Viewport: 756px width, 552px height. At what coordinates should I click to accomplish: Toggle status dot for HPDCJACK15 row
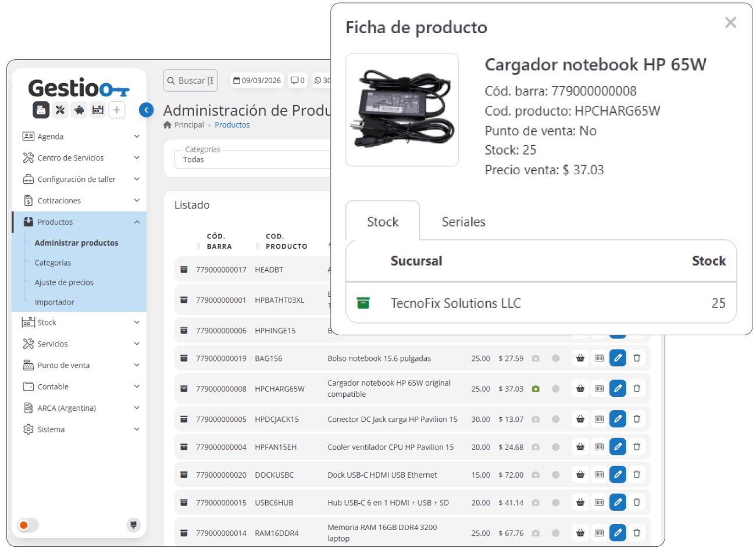[556, 419]
